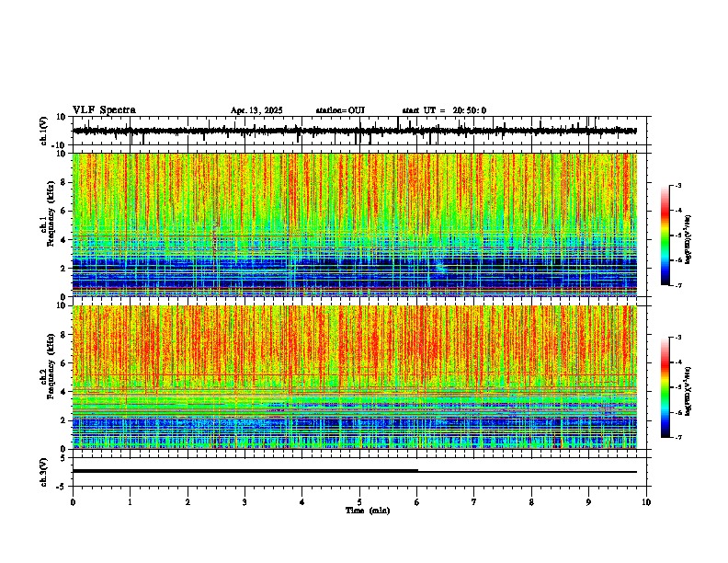The width and height of the screenshot is (728, 563).
Task: Click the ch.2 color scale bar
Action: pyautogui.click(x=665, y=387)
